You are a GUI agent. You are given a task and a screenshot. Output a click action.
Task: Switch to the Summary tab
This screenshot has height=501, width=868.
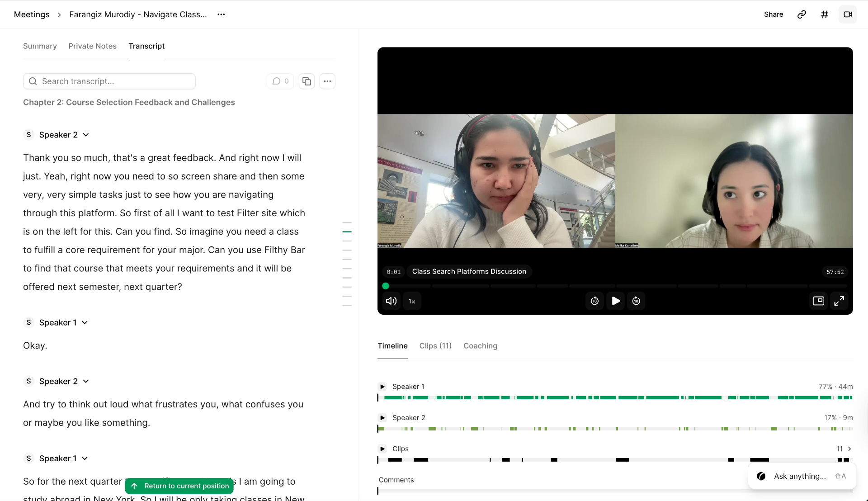(40, 46)
